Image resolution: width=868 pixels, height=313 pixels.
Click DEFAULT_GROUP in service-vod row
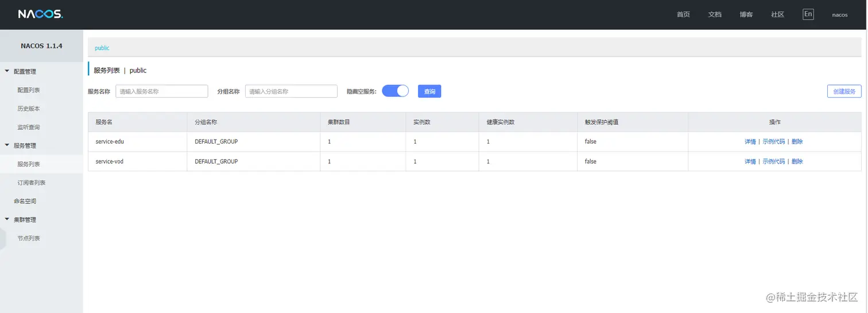216,161
